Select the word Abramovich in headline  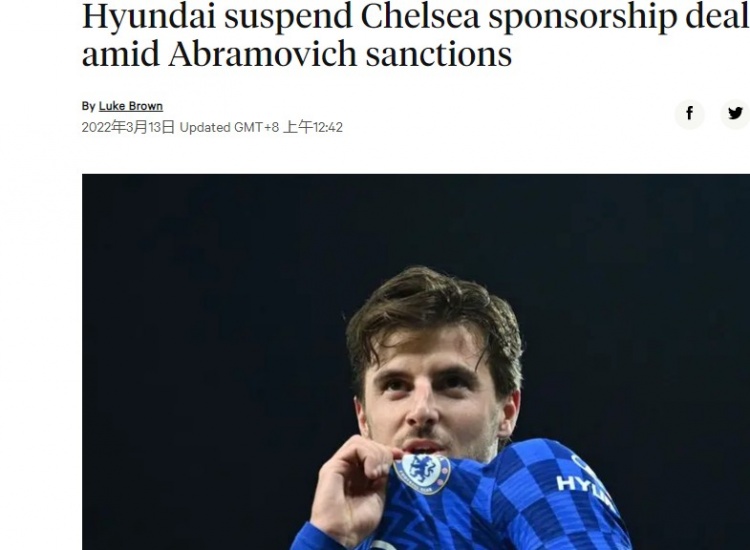tap(263, 54)
